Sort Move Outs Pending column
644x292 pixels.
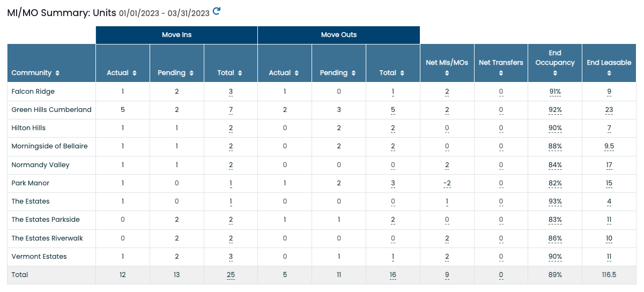click(353, 73)
